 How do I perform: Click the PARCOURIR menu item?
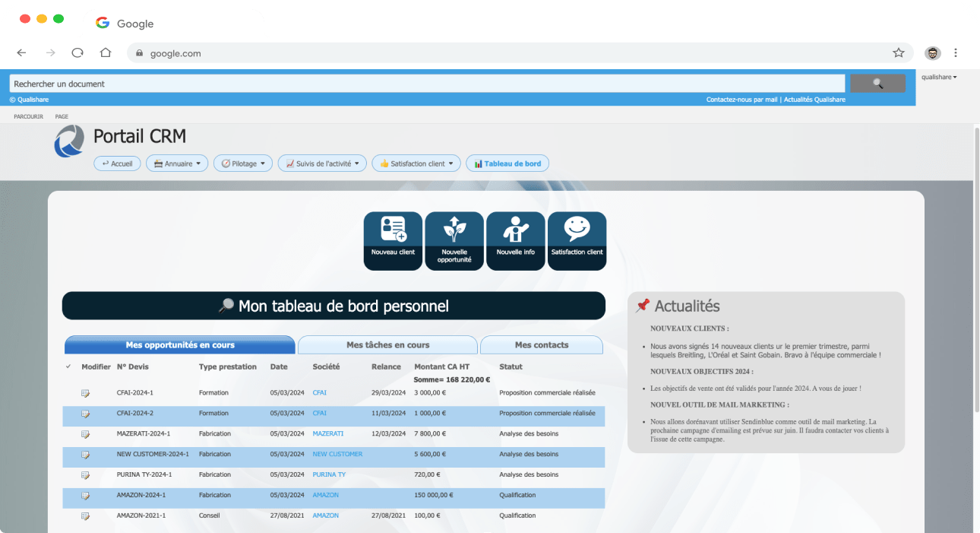click(28, 116)
